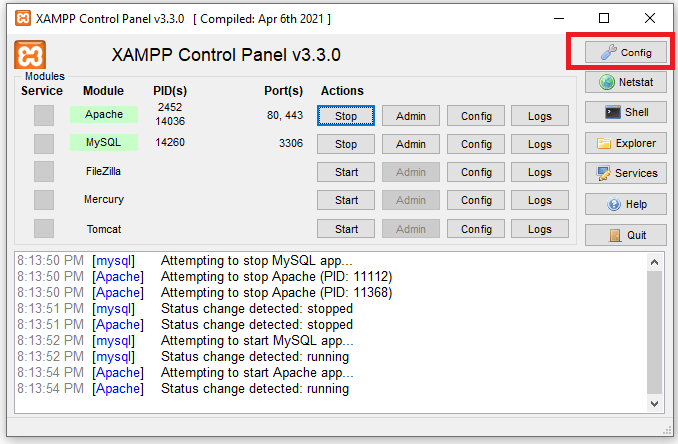Open the Explorer folder button
The image size is (678, 444).
coord(626,143)
